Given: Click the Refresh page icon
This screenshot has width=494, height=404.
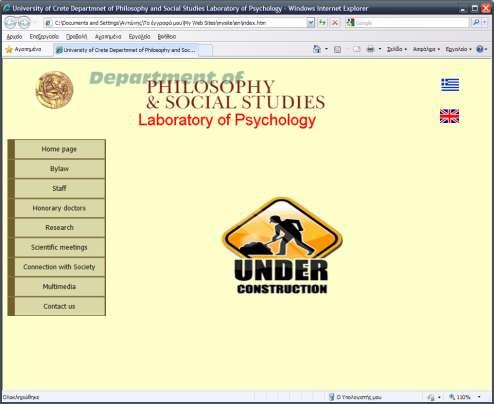Looking at the screenshot, I should click(x=322, y=23).
